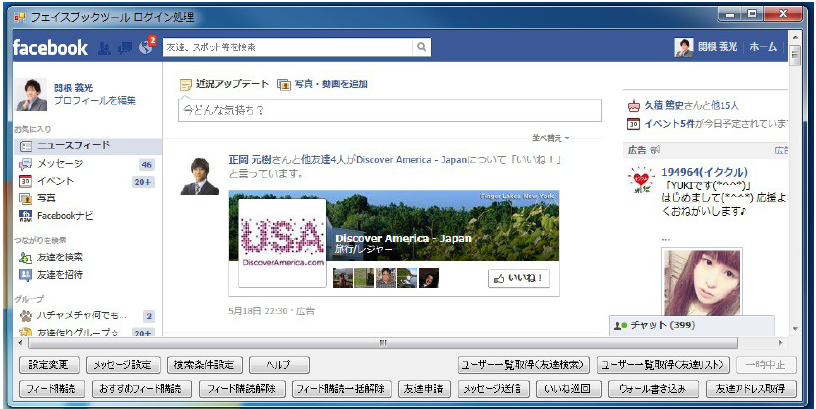The width and height of the screenshot is (816, 409).
Task: Click the 検索条件設定 button
Action: [x=205, y=365]
